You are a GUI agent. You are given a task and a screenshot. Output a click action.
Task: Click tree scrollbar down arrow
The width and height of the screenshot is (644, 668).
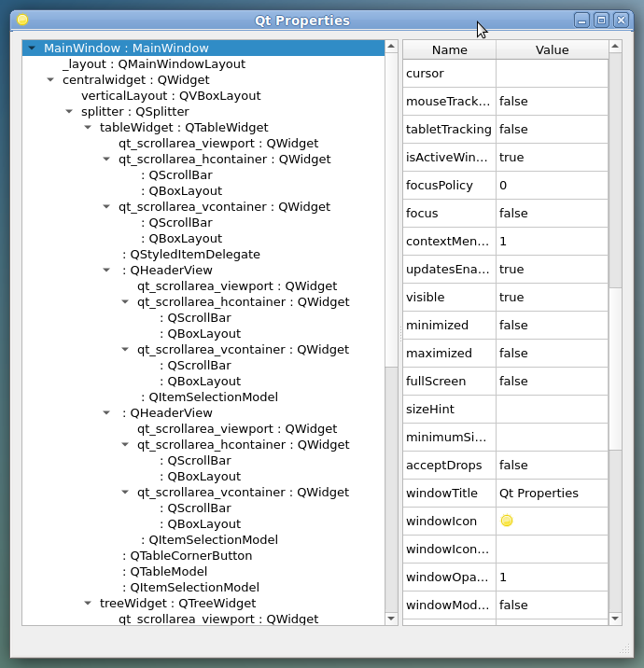pos(391,618)
